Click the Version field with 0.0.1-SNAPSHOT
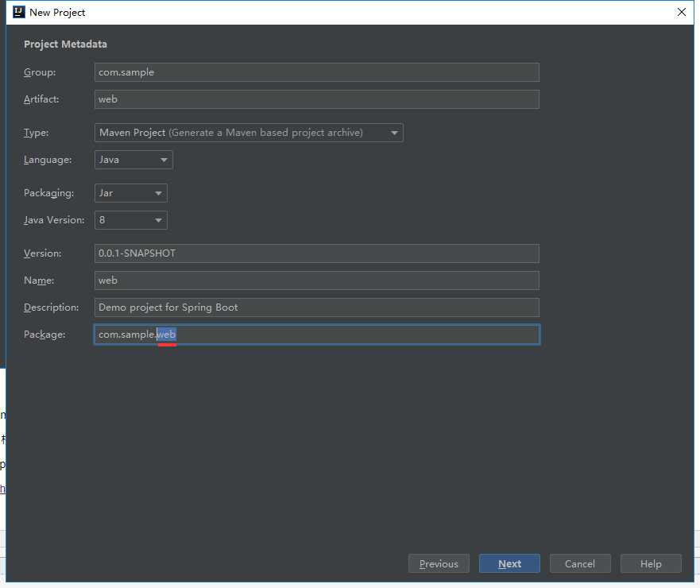700x588 pixels. (x=316, y=253)
